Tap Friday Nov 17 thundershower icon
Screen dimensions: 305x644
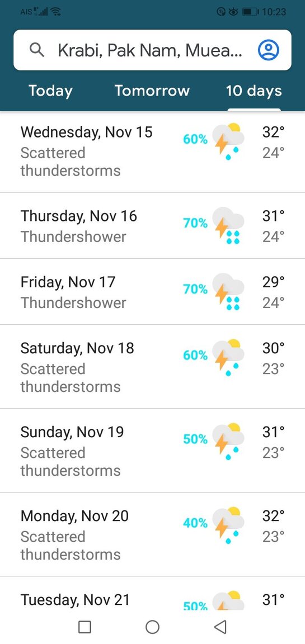[228, 291]
